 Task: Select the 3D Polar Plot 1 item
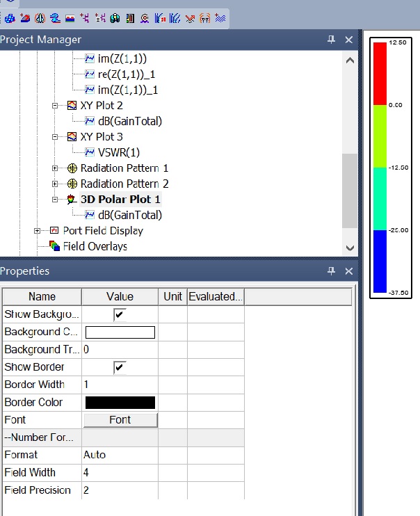(120, 200)
